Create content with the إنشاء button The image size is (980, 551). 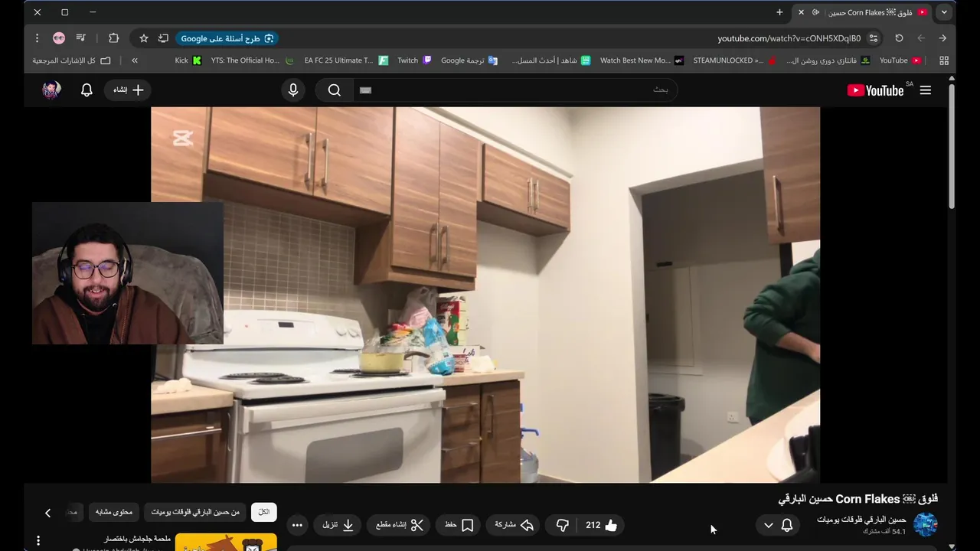click(128, 90)
